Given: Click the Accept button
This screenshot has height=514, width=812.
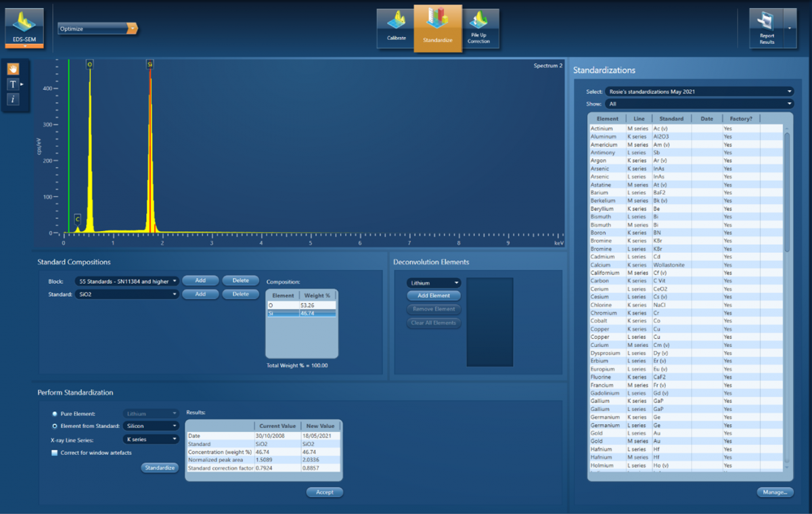Looking at the screenshot, I should (325, 492).
